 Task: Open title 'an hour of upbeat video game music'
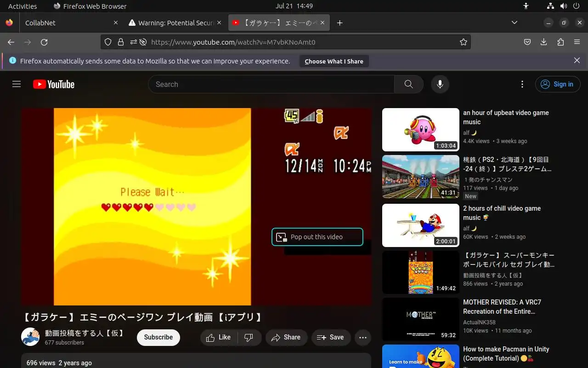(x=506, y=117)
